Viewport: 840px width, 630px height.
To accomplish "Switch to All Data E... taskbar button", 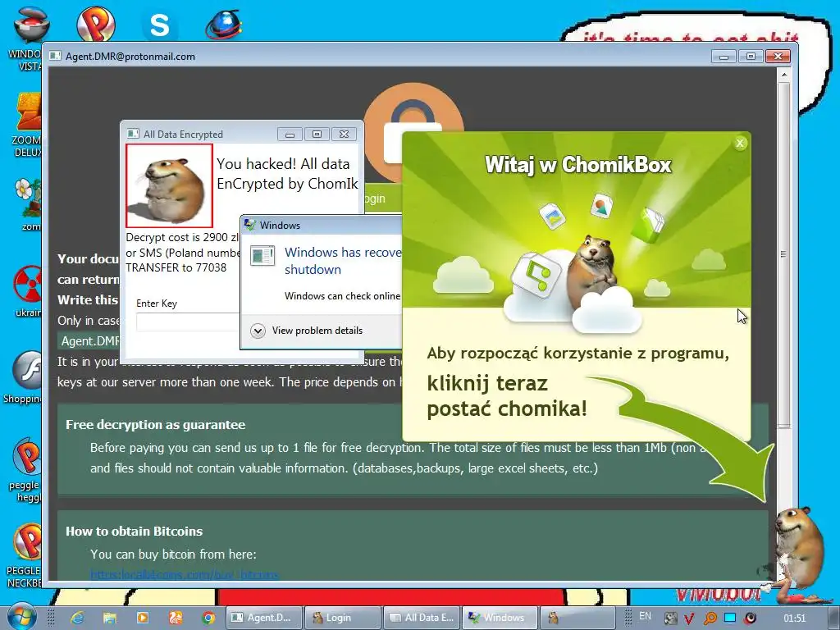I will tap(422, 618).
